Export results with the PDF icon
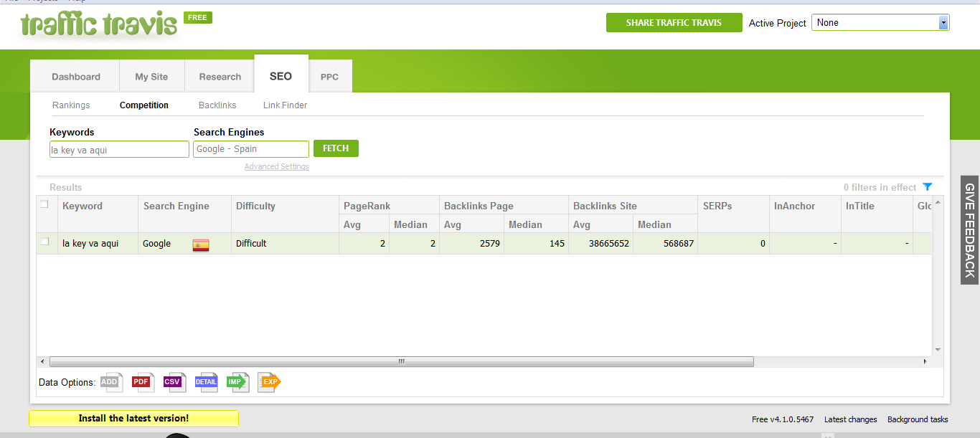980x438 pixels. [143, 382]
